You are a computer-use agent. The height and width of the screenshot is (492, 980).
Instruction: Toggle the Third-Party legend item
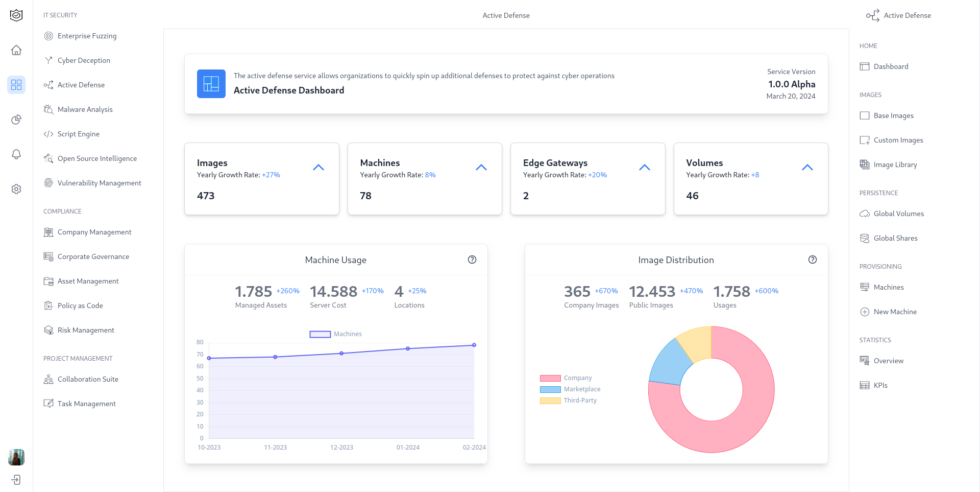[568, 401]
